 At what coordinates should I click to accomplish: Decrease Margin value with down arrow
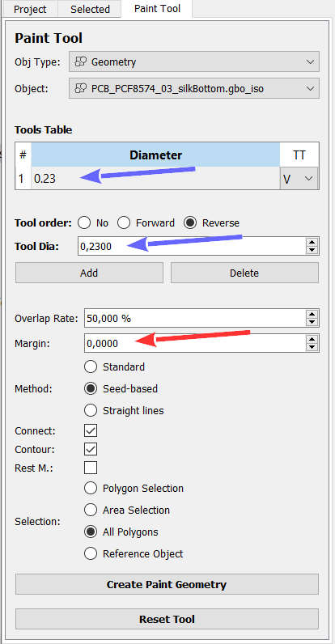click(312, 346)
